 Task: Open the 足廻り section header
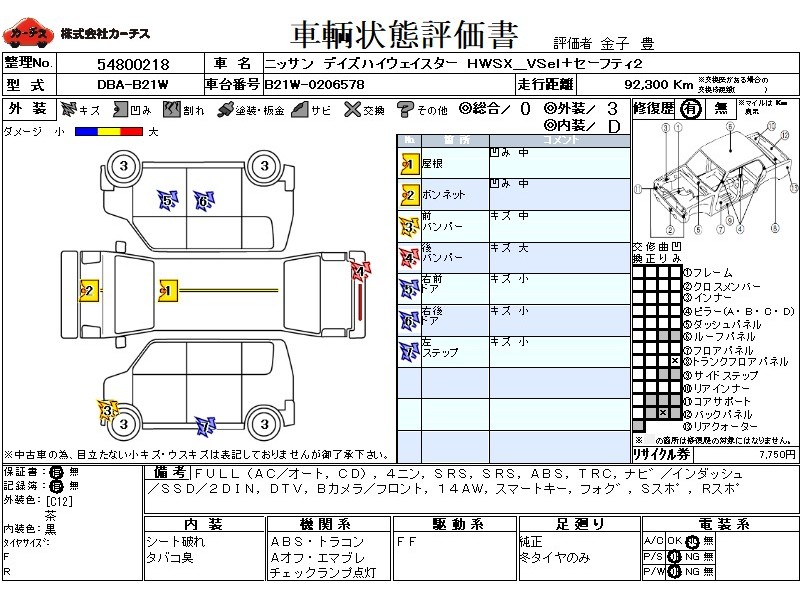[580, 524]
